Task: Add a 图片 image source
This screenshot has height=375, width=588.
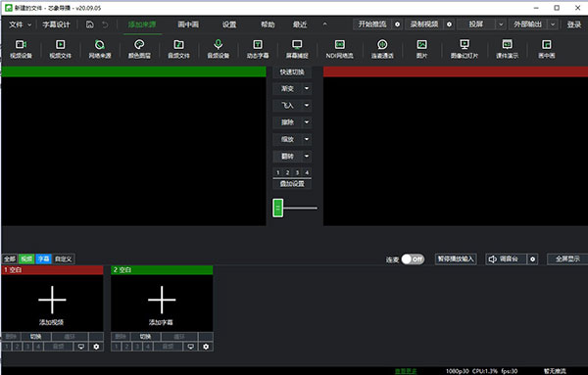Action: (x=421, y=49)
